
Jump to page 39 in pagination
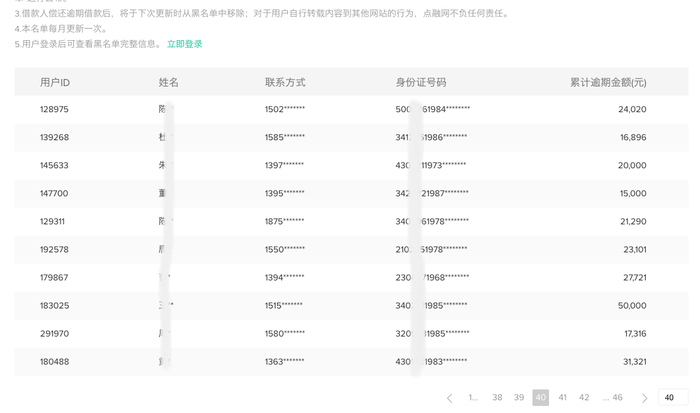pyautogui.click(x=518, y=397)
